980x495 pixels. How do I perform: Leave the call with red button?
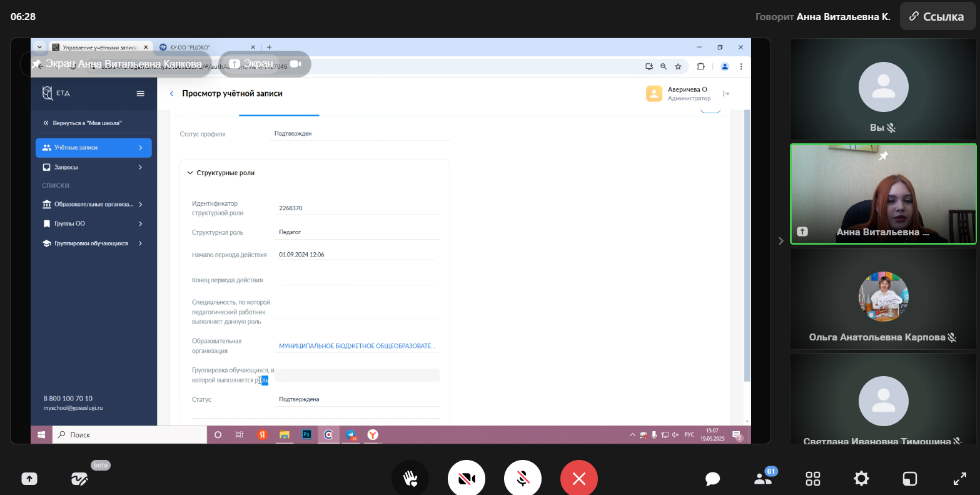pos(578,479)
